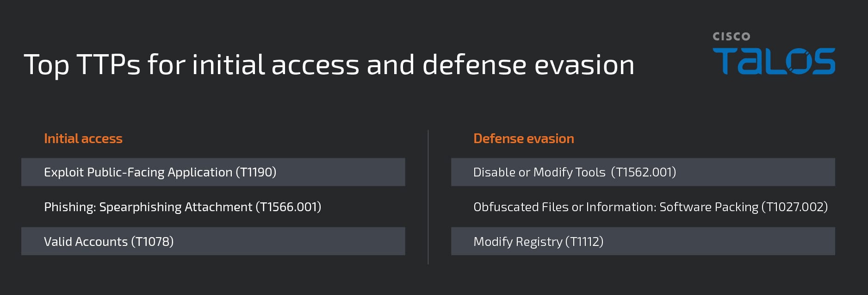This screenshot has width=868, height=295.
Task: Click the vertical divider between the columns
Action: click(428, 197)
